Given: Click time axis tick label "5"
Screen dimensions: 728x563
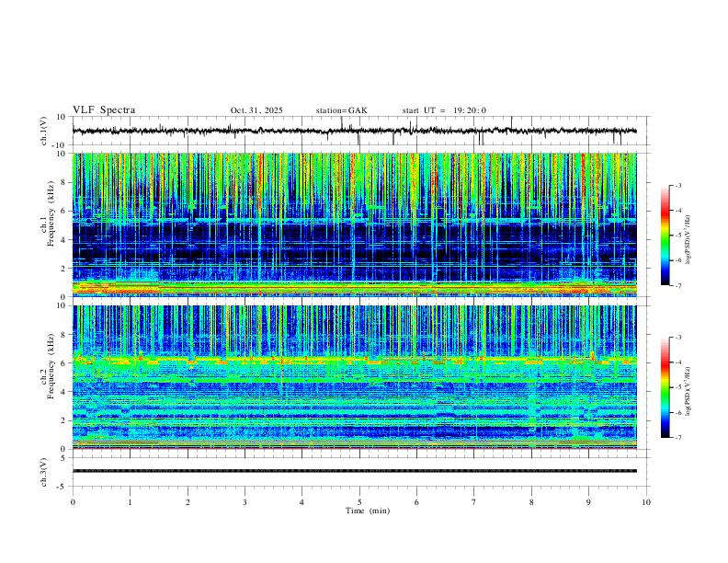Looking at the screenshot, I should [359, 502].
